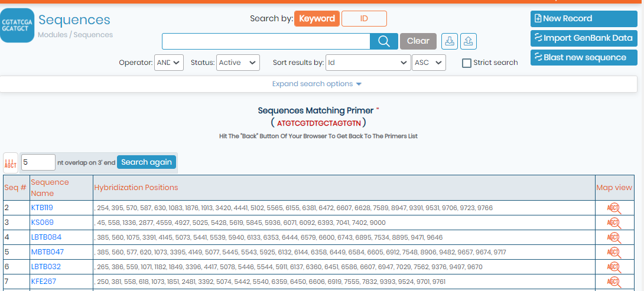Open the Operator AND dropdown
The image size is (644, 291).
[x=169, y=63]
